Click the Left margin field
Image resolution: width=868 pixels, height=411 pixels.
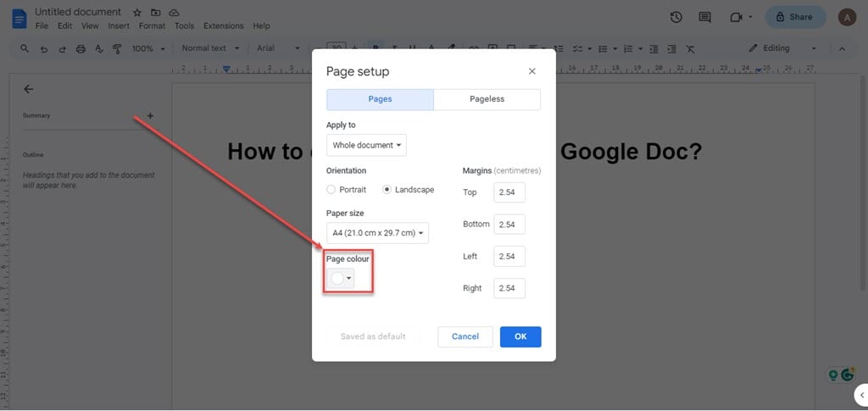click(x=509, y=257)
